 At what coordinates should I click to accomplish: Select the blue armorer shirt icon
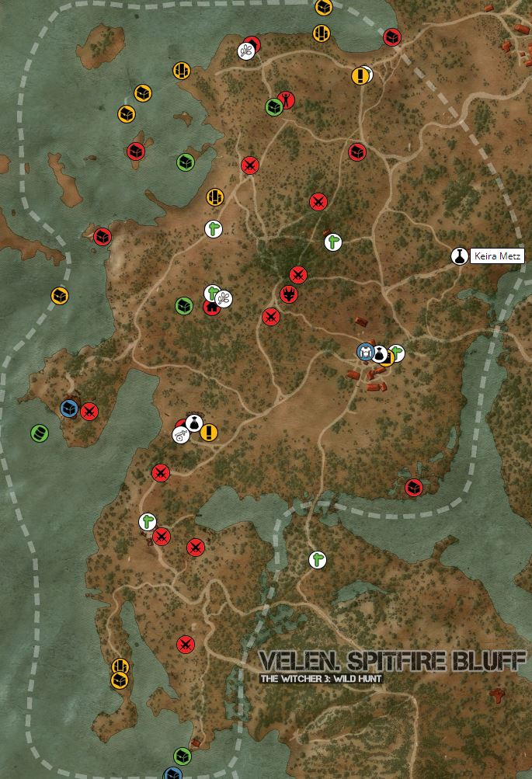366,352
